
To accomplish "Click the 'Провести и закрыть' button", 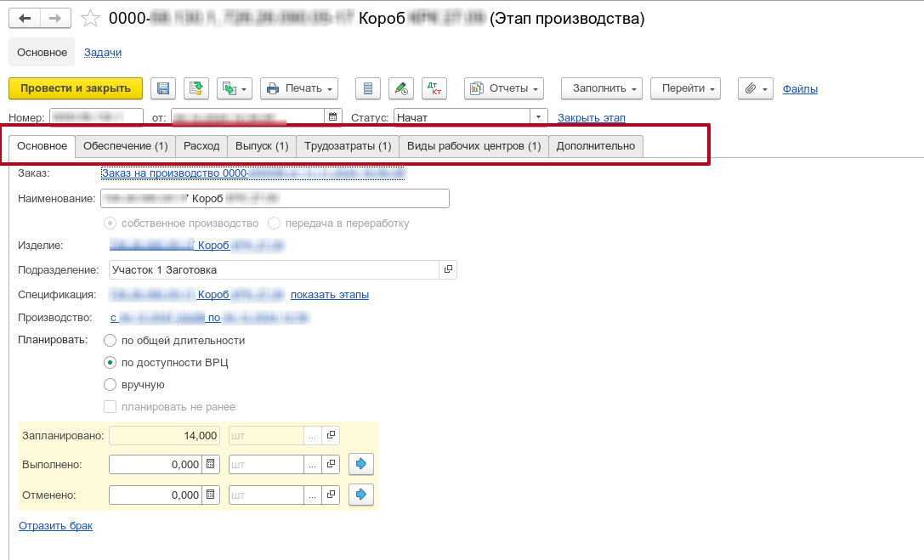I will (76, 88).
